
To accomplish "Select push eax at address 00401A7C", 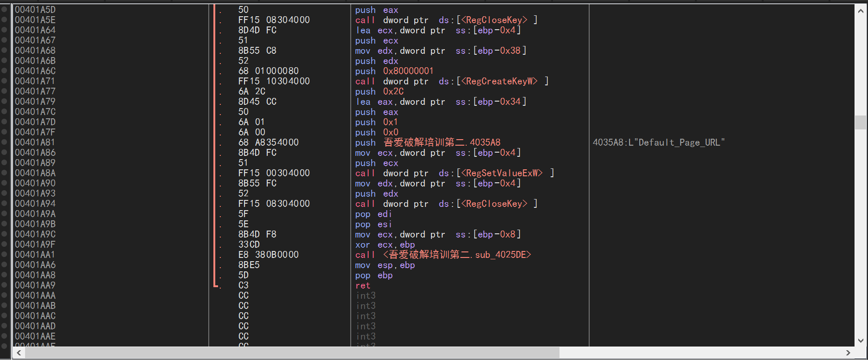I will (x=377, y=112).
